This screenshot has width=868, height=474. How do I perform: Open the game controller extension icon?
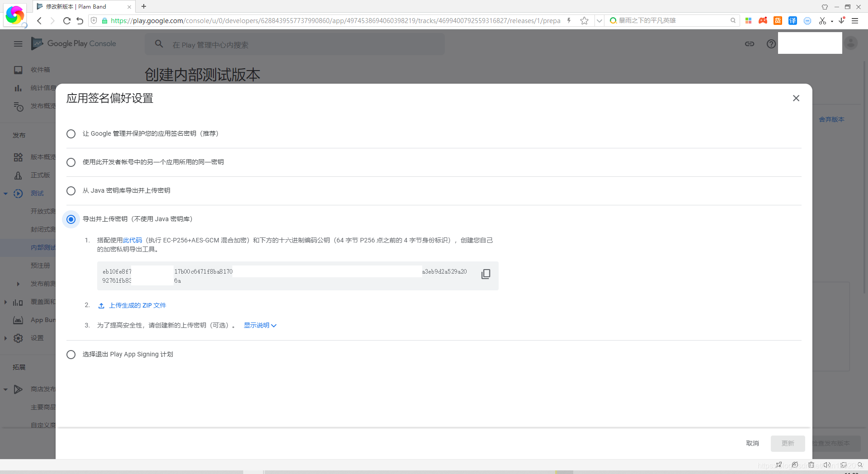coord(763,21)
